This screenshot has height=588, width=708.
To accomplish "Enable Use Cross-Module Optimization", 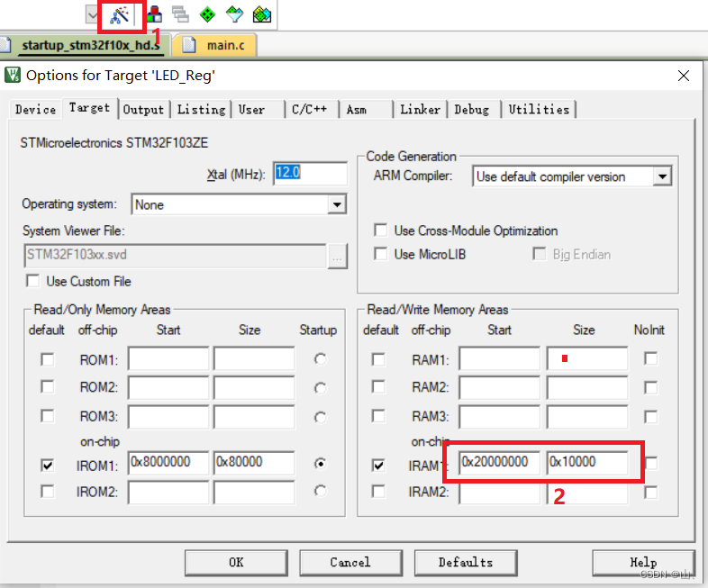I will 381,231.
